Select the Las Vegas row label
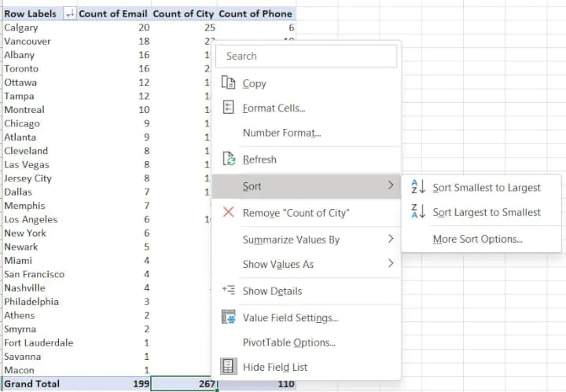Image resolution: width=566 pixels, height=392 pixels. click(27, 164)
